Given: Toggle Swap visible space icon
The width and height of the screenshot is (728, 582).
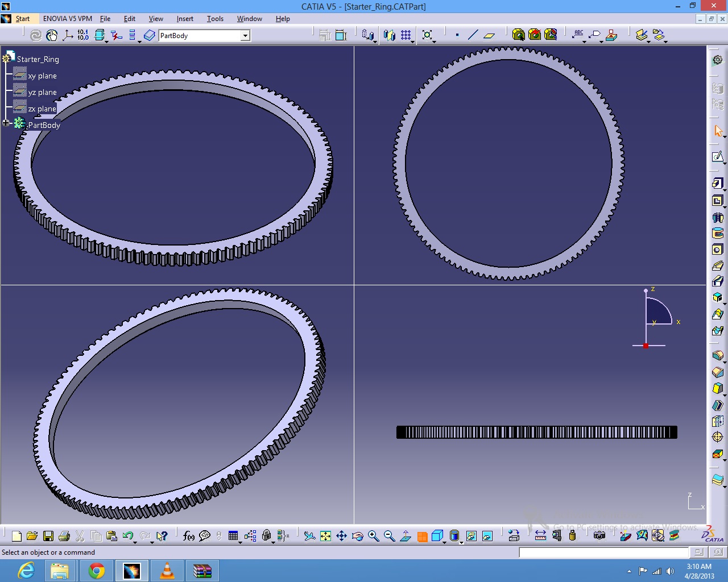Looking at the screenshot, I should pos(487,535).
